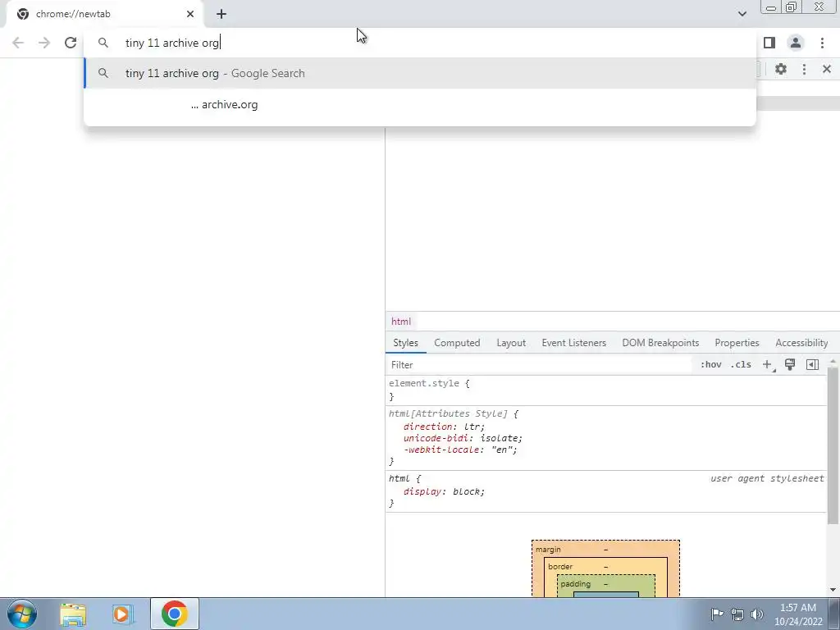Open the Chrome profile avatar
The width and height of the screenshot is (840, 630).
click(796, 43)
